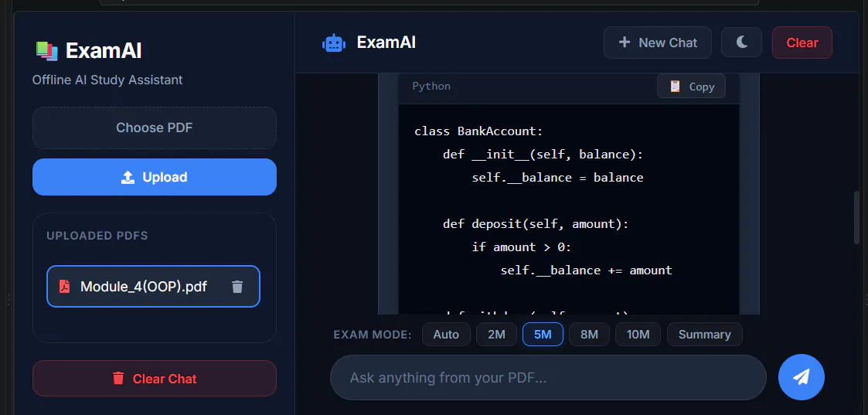
Task: Click the 'def deposit(self, amount):' code line
Action: [x=536, y=224]
